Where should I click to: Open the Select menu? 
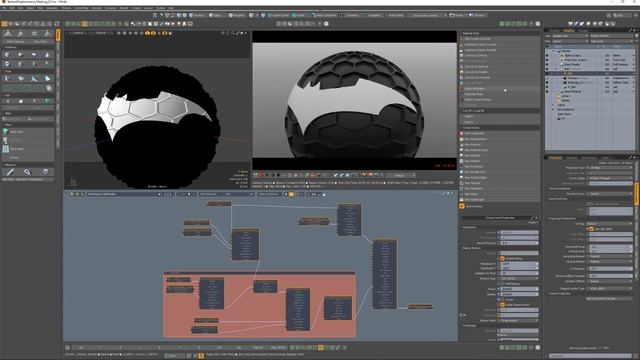(31, 8)
